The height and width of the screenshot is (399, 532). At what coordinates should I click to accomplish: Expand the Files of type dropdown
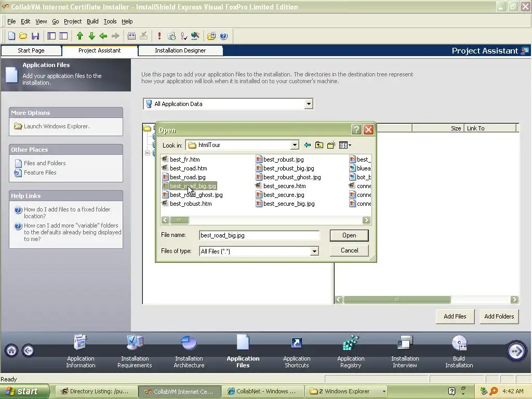point(314,251)
